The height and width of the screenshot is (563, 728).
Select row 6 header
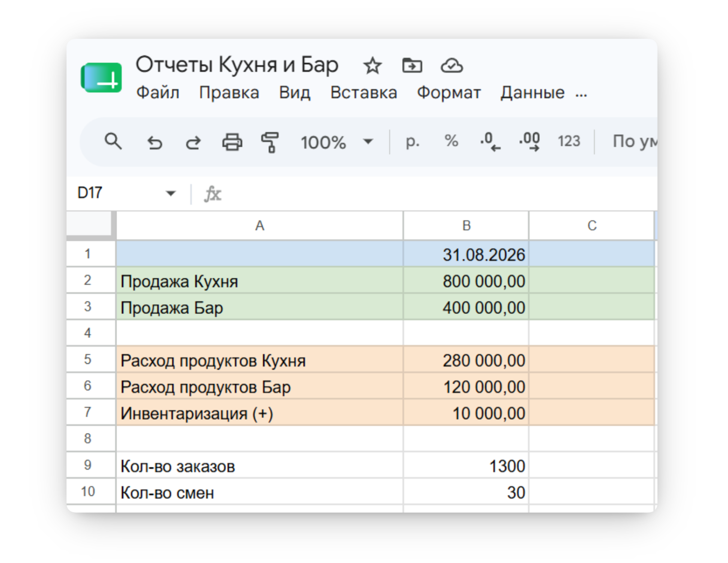click(91, 386)
